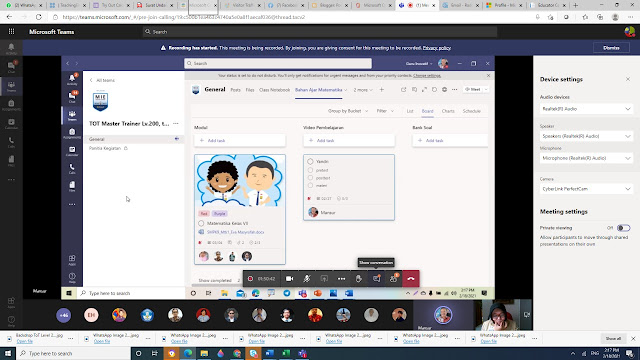Check the fourth checklist item under Yamén
Viewport: 640px width, 360px height.
[310, 185]
